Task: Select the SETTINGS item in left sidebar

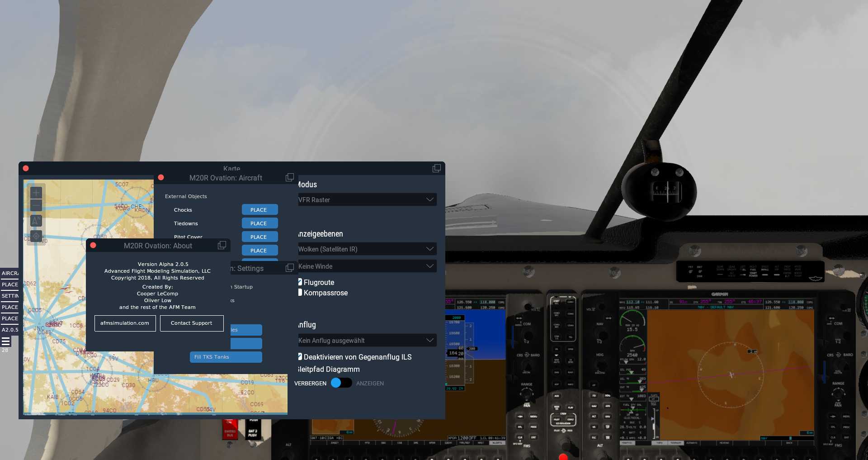Action: coord(9,296)
